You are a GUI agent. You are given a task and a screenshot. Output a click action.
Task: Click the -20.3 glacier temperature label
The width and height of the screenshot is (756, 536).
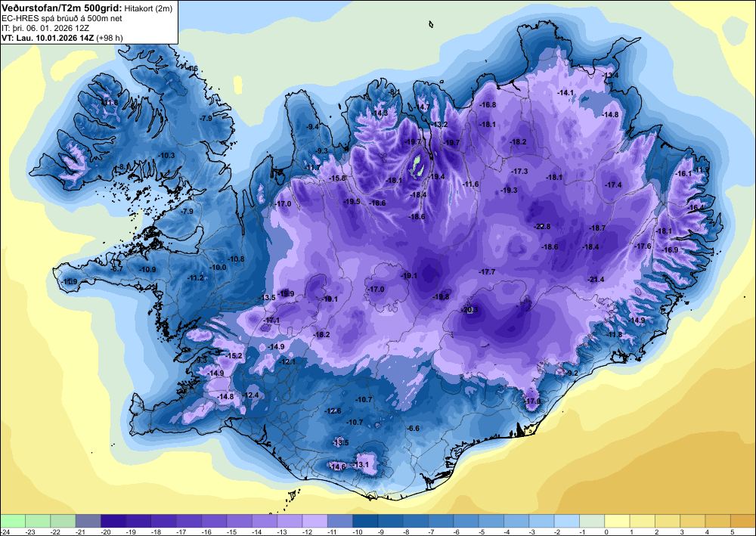point(469,309)
